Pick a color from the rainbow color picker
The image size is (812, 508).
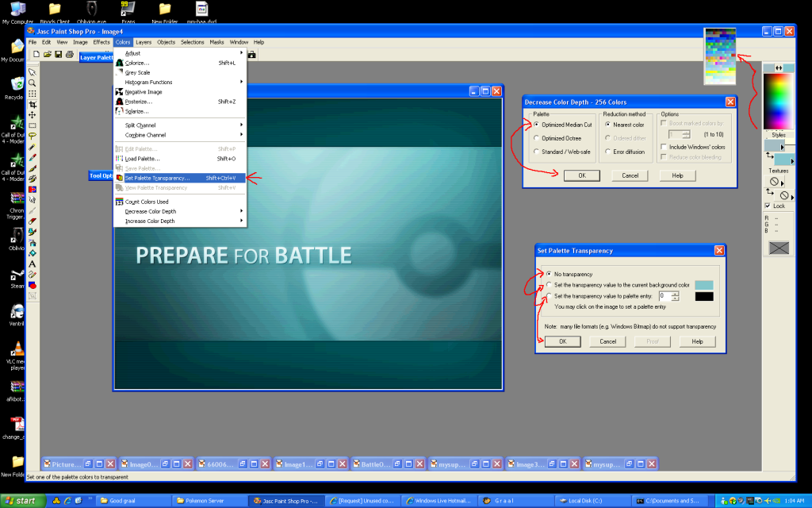tap(778, 101)
